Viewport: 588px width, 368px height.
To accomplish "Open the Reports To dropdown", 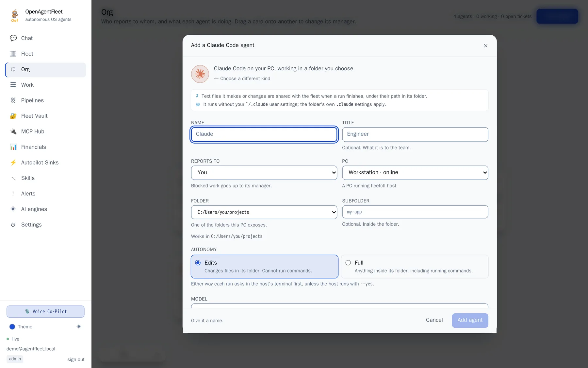I will [x=264, y=173].
